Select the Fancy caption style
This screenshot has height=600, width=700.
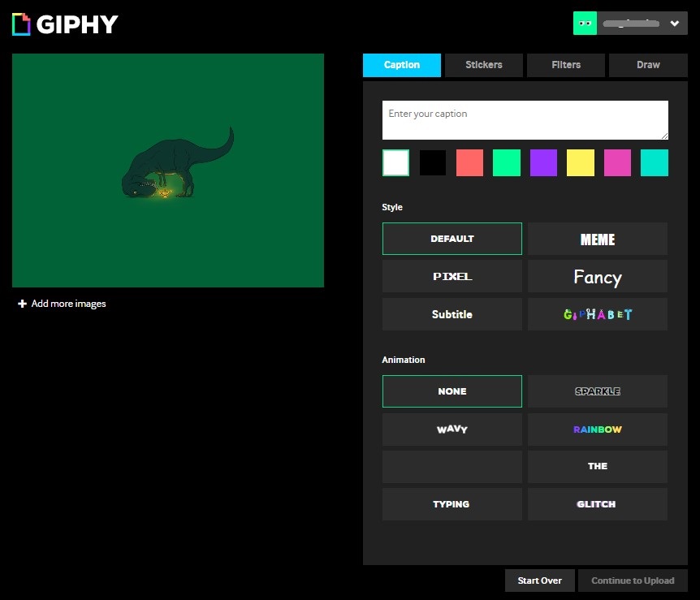tap(598, 276)
